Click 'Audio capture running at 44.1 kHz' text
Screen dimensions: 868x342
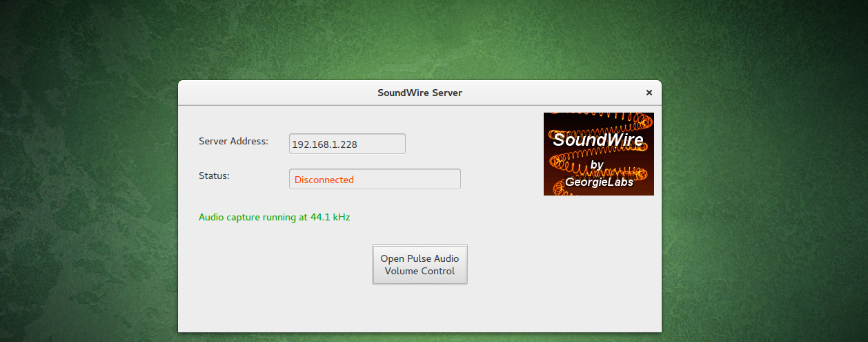(275, 217)
